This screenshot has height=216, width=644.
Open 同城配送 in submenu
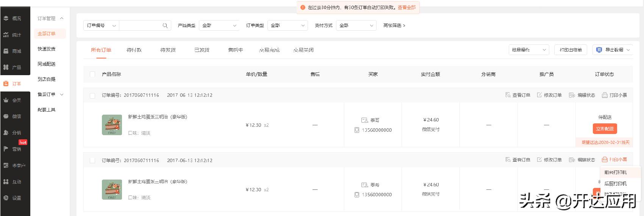click(47, 64)
